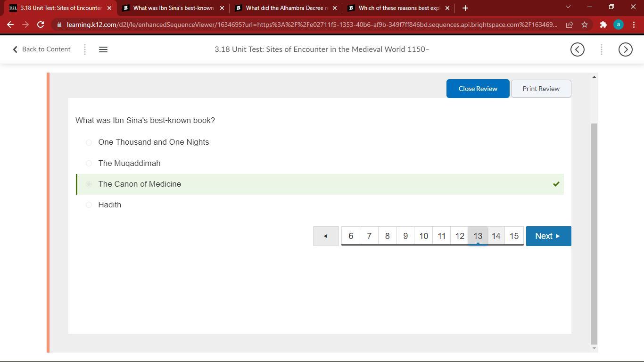Jump to question page 11
644x362 pixels.
tap(442, 236)
